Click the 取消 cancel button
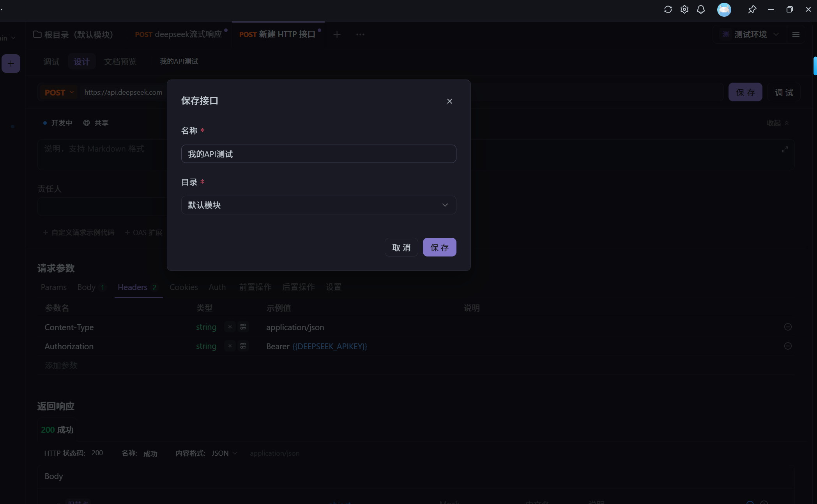 (401, 248)
